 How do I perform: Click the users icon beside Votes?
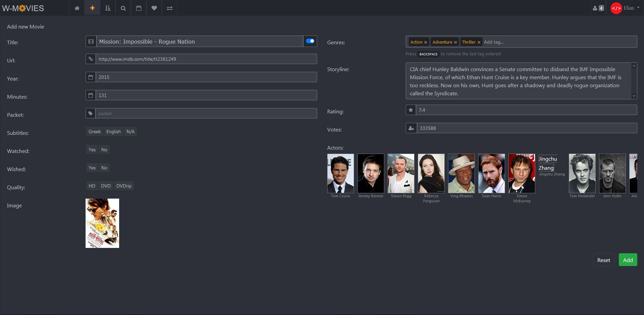pos(411,128)
